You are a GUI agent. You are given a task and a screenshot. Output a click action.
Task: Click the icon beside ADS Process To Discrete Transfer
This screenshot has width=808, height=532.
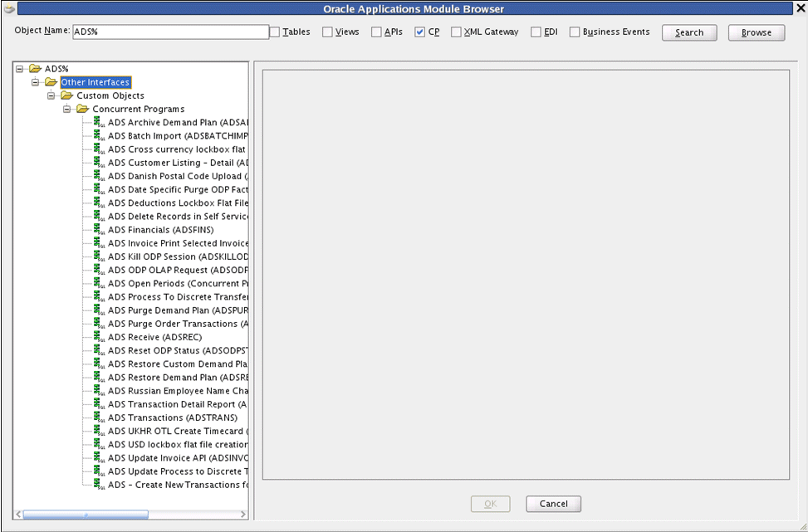tap(100, 296)
